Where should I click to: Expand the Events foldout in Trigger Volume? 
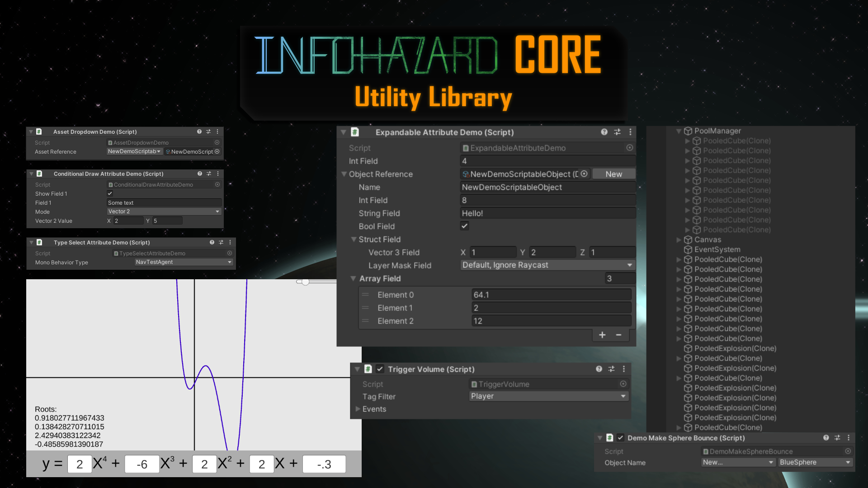click(x=358, y=408)
